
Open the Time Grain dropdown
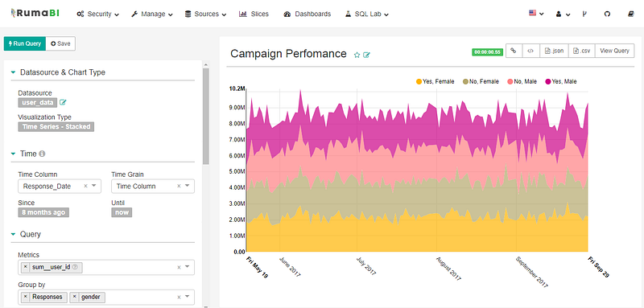(x=153, y=187)
